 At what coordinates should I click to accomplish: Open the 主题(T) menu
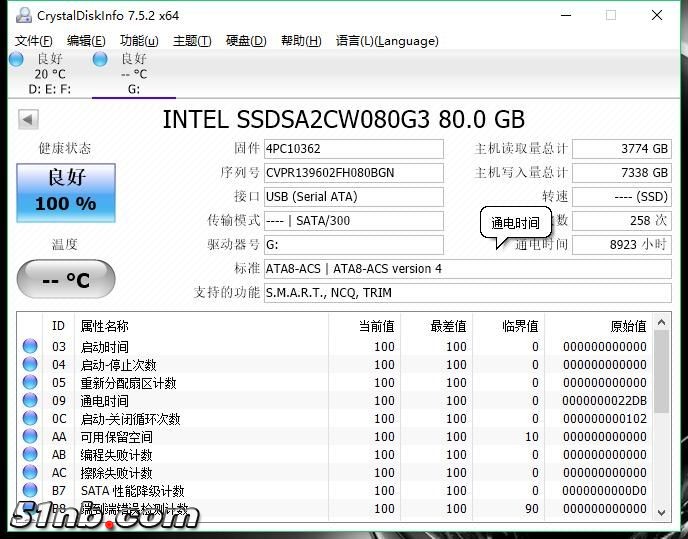pos(192,41)
